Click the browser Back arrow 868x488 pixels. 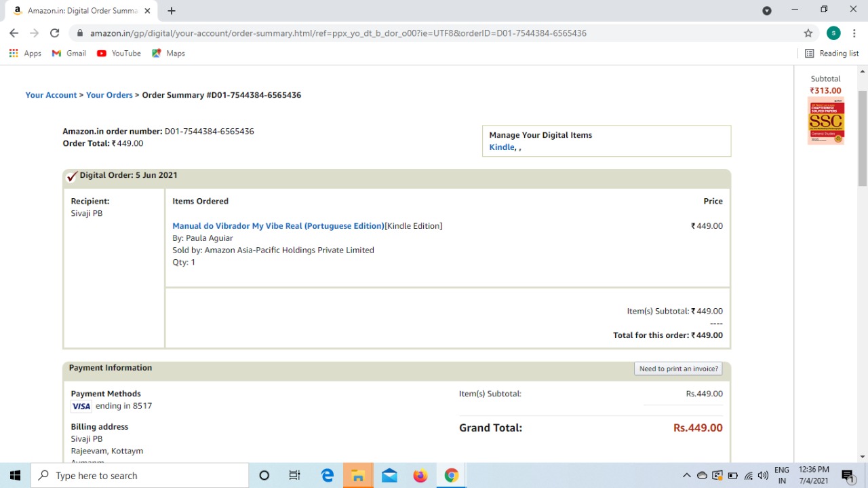14,33
